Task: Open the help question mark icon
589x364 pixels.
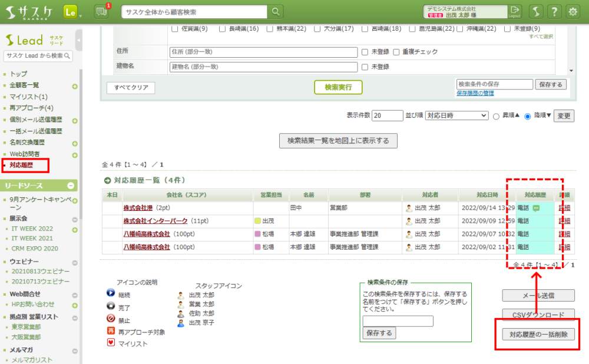Action: click(554, 12)
